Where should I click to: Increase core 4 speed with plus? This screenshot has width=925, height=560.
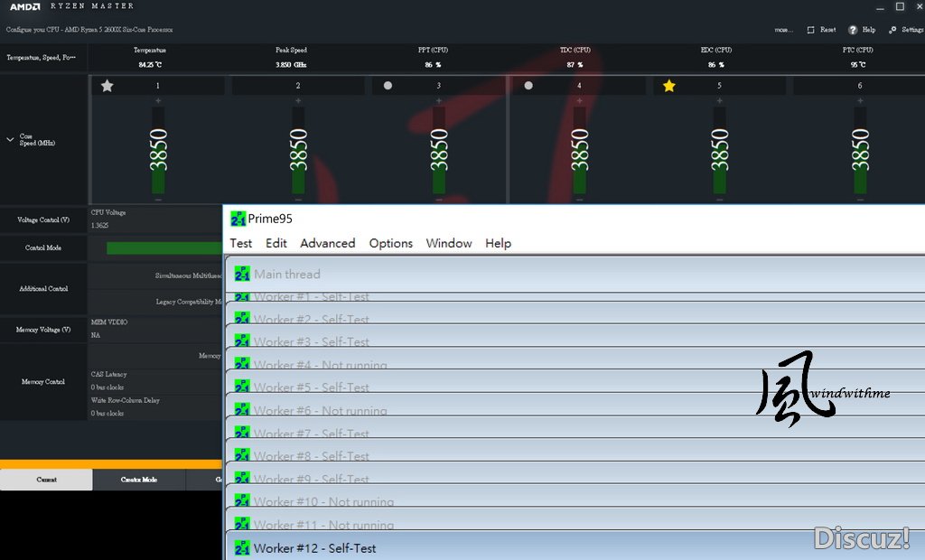point(579,101)
